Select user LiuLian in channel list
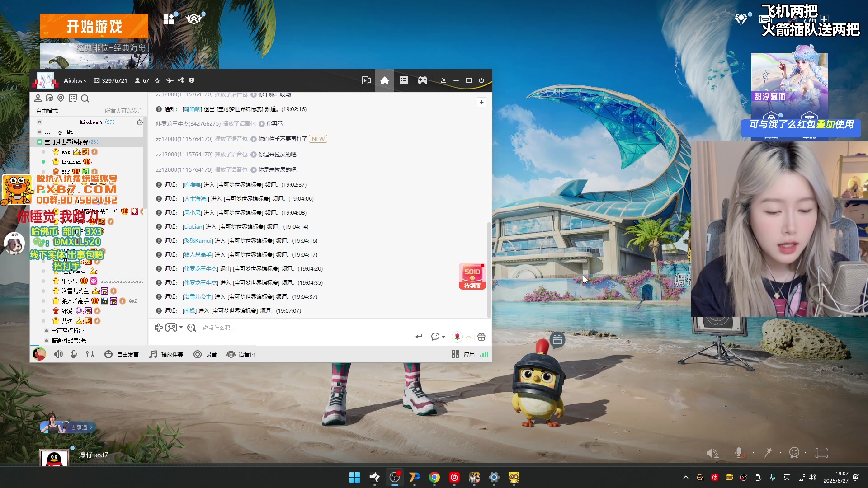 pos(71,162)
